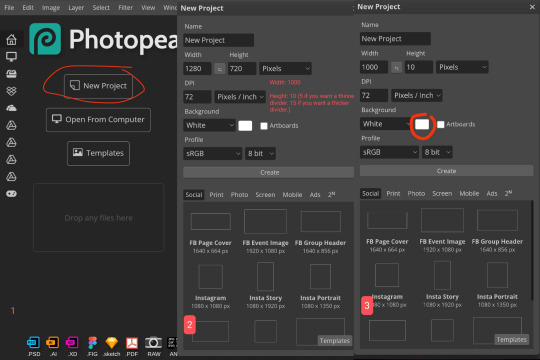Expand sRGB profile dropdown in 1000-wide dialog

390,152
